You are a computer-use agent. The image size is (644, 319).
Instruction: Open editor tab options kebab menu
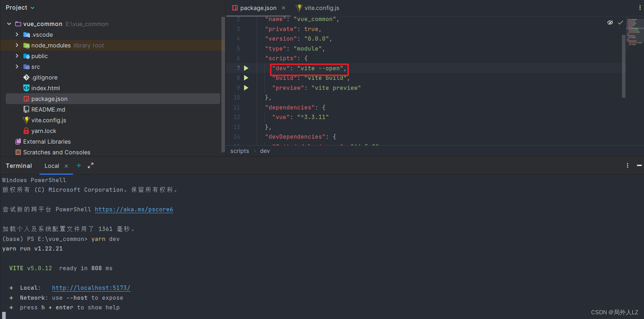click(640, 7)
